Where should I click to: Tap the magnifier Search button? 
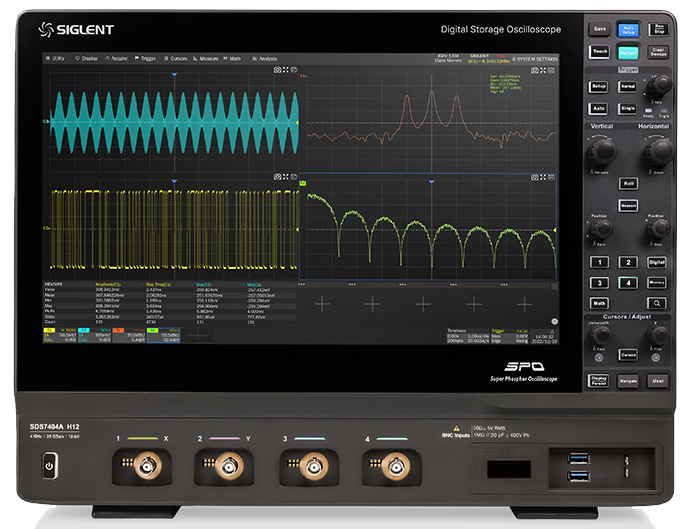(x=657, y=303)
